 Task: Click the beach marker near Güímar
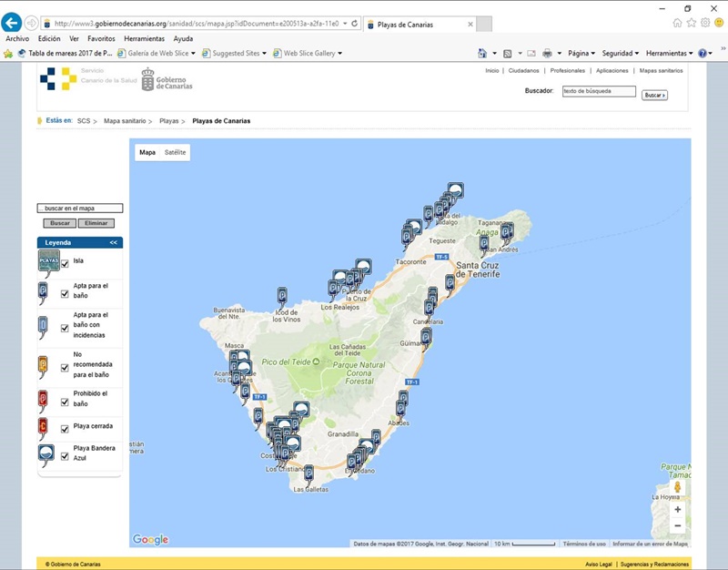coord(426,337)
